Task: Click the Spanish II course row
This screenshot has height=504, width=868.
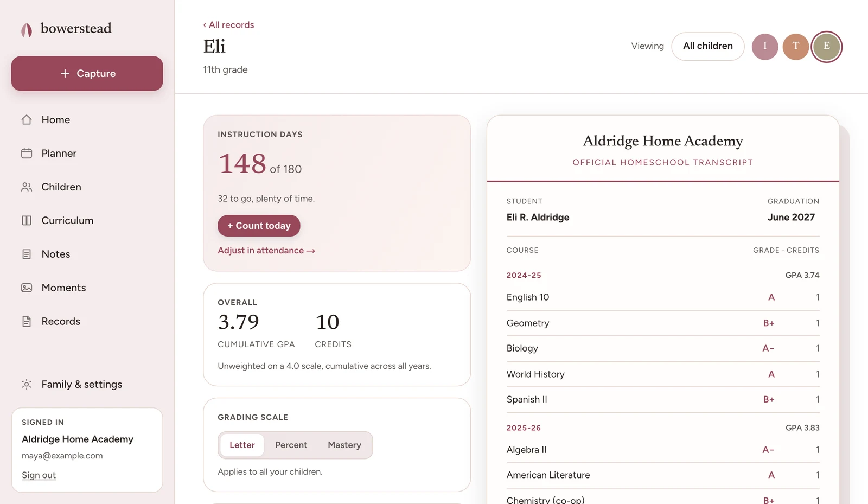Action: (x=663, y=400)
